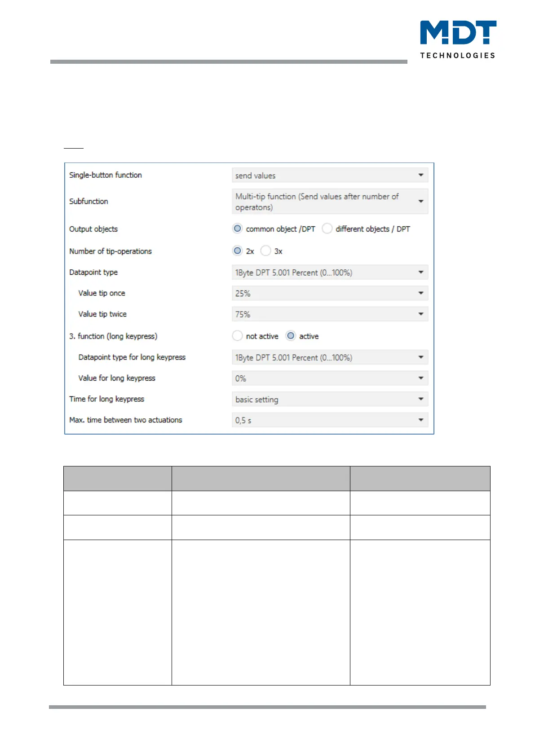Image resolution: width=535 pixels, height=756 pixels.
Task: Select common object /DPT radio button
Action: [238, 229]
